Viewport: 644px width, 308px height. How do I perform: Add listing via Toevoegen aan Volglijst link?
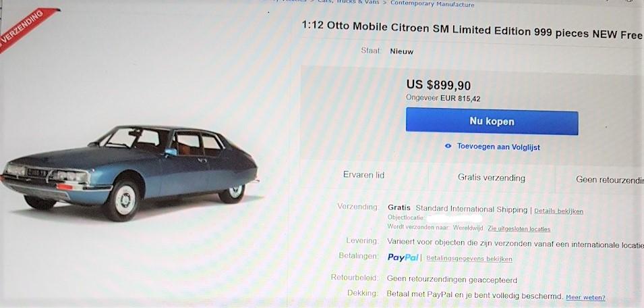[x=498, y=147]
